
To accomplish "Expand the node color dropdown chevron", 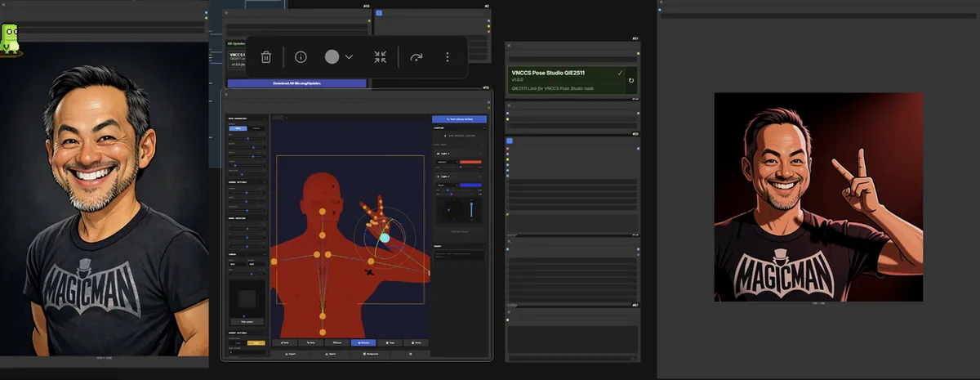I will tap(349, 57).
